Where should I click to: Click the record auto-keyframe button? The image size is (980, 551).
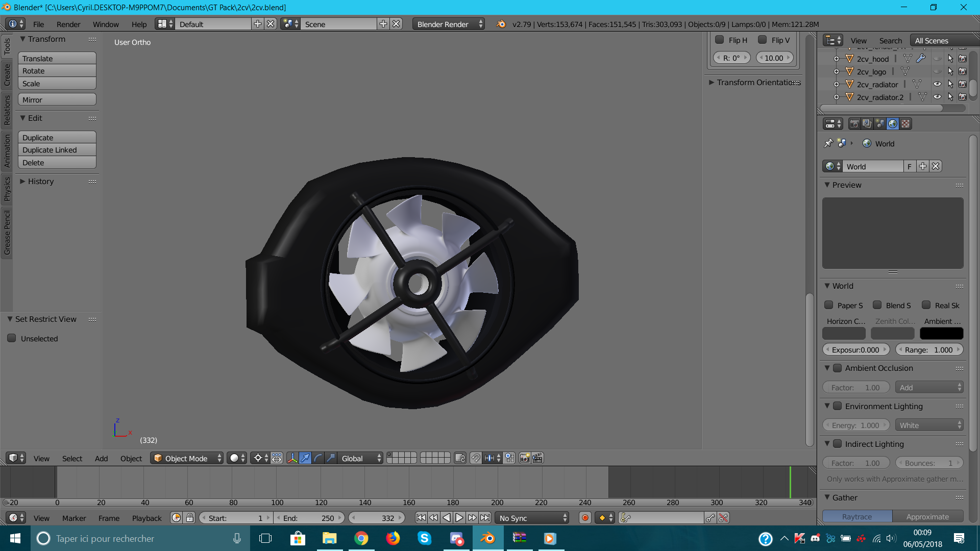[585, 518]
